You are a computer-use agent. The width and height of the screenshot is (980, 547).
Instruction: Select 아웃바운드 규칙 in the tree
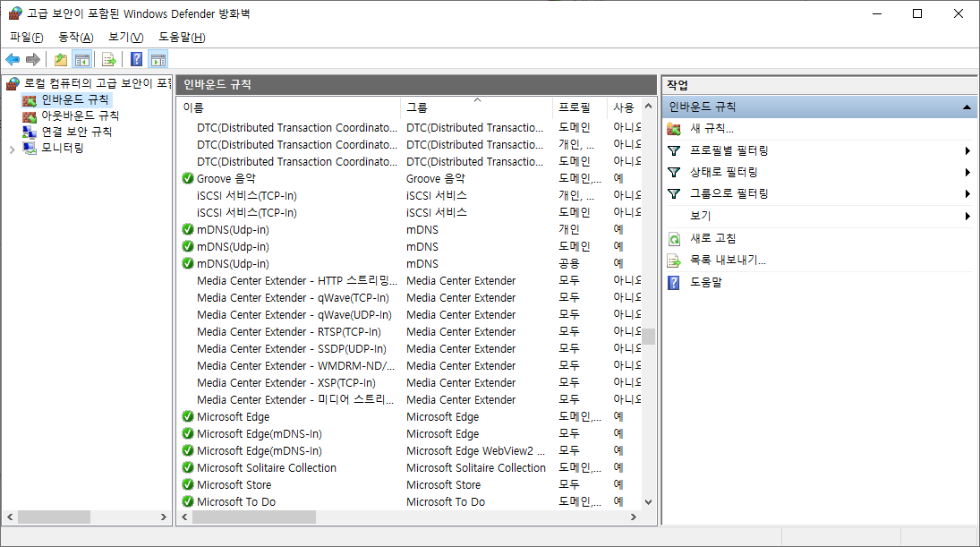(80, 115)
